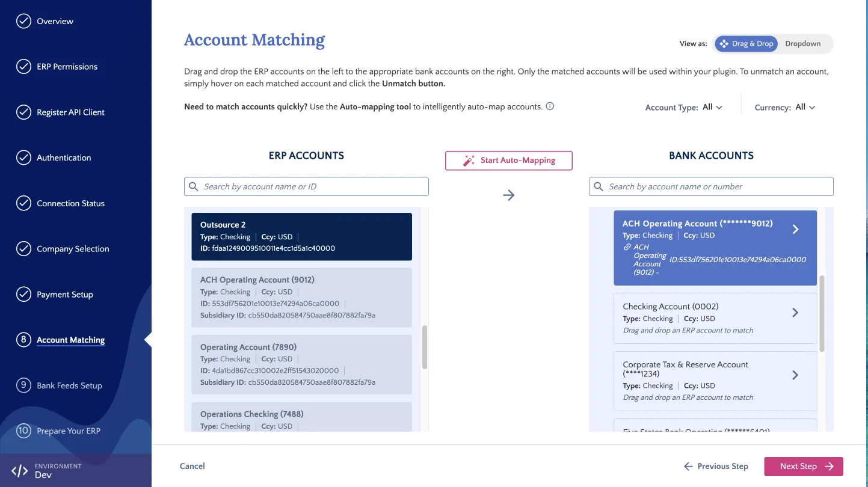
Task: Focus the ERP account name or ID search field
Action: pos(306,186)
